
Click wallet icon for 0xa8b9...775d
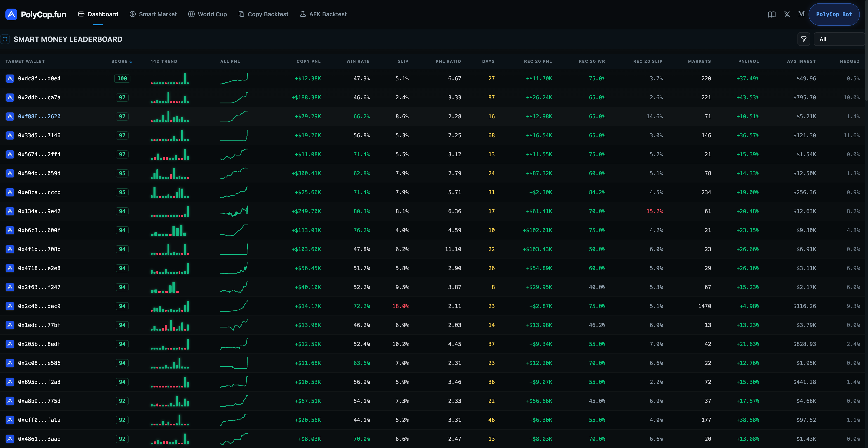point(10,401)
